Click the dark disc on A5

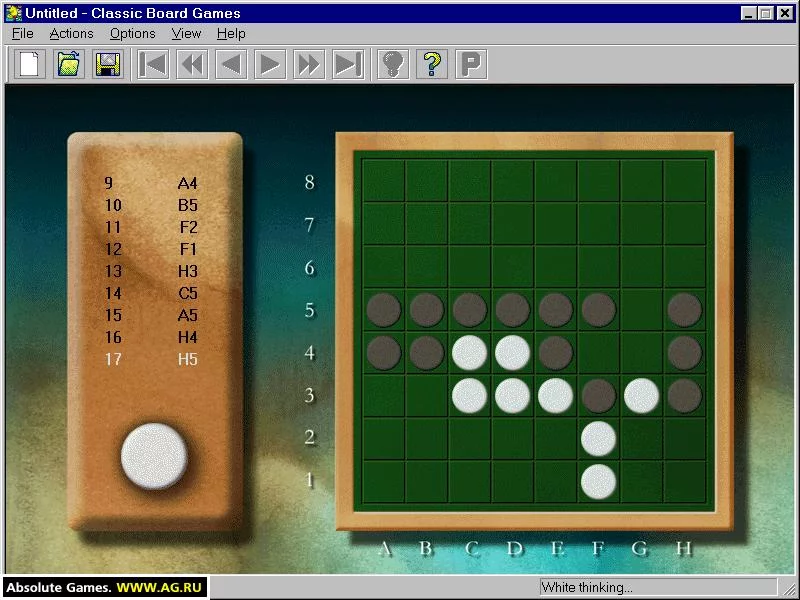384,310
